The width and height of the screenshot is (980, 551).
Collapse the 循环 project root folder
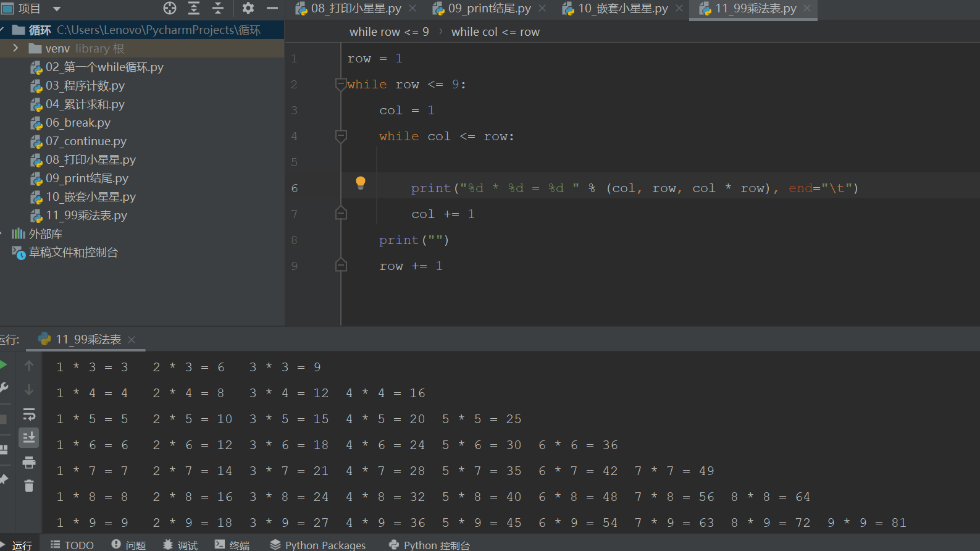pos(2,30)
